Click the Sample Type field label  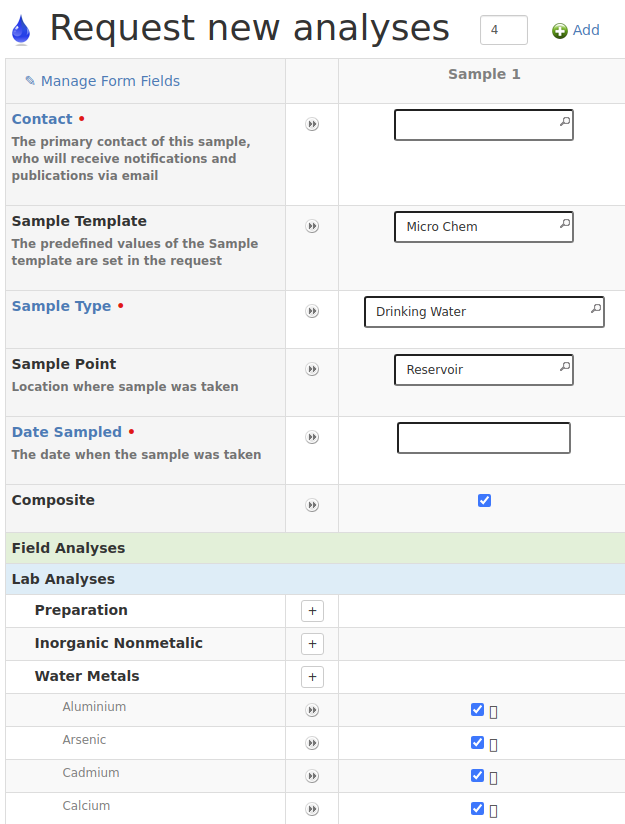[x=61, y=306]
